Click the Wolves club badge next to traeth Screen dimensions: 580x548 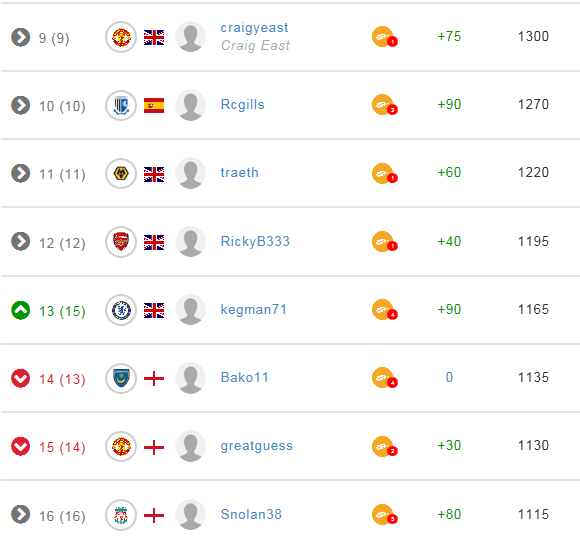point(121,174)
